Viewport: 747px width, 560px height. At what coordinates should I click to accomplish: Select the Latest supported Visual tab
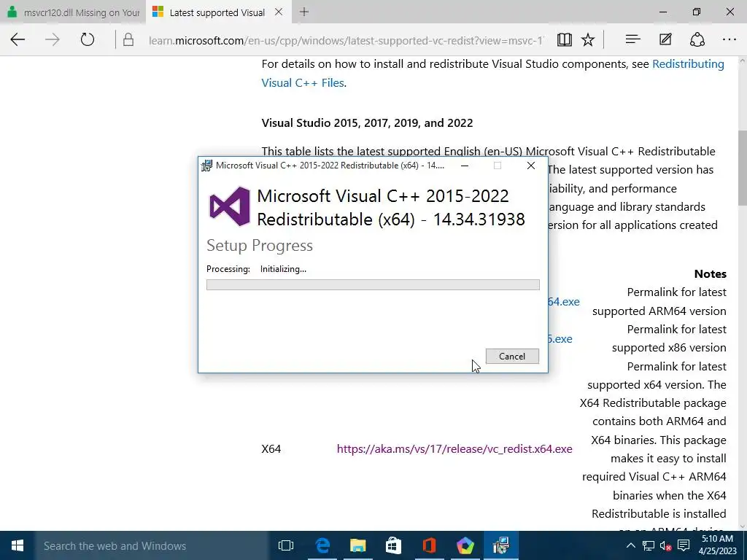(x=209, y=12)
